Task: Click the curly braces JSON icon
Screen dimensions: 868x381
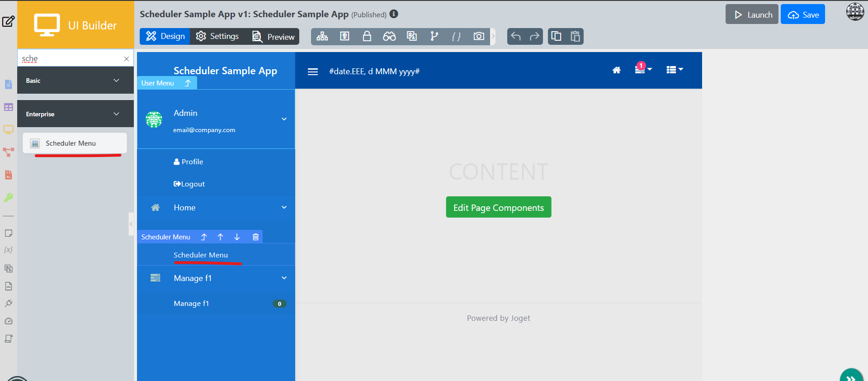Action: (457, 36)
